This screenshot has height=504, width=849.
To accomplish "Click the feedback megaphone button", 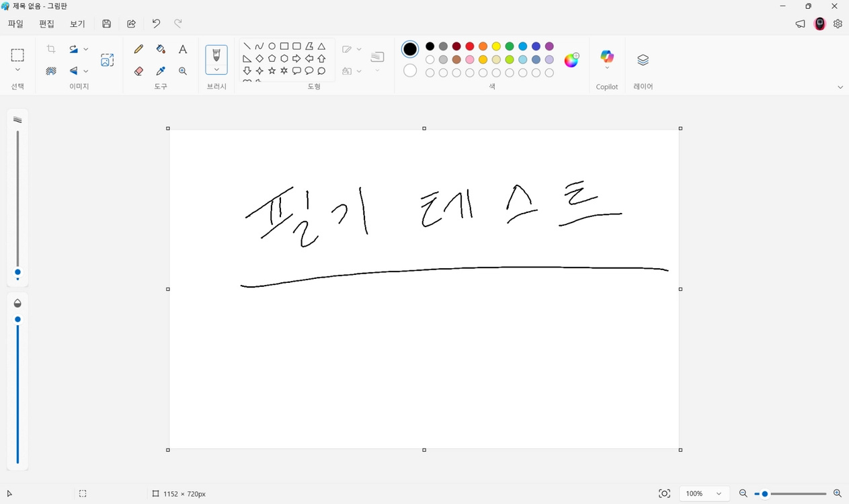I will [x=800, y=24].
